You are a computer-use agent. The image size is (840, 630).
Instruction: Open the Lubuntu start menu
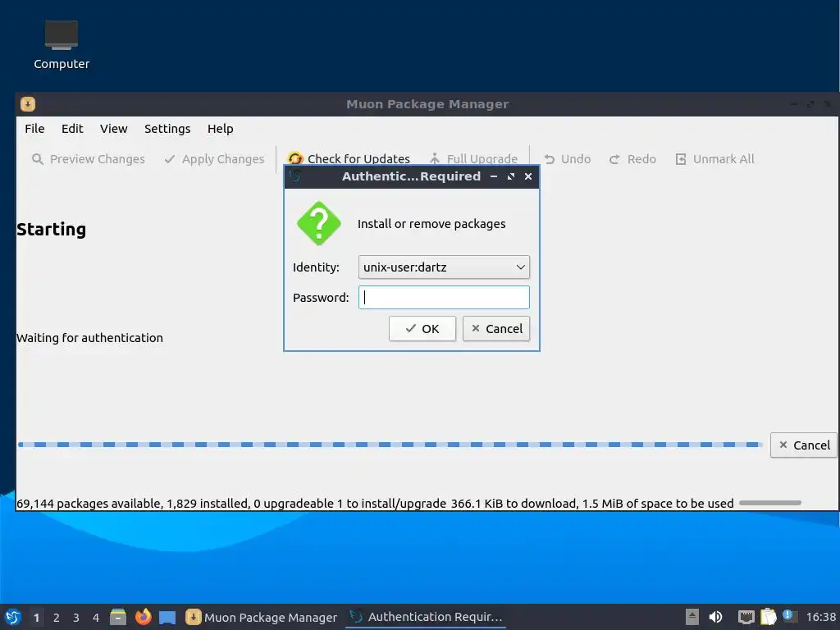click(13, 617)
